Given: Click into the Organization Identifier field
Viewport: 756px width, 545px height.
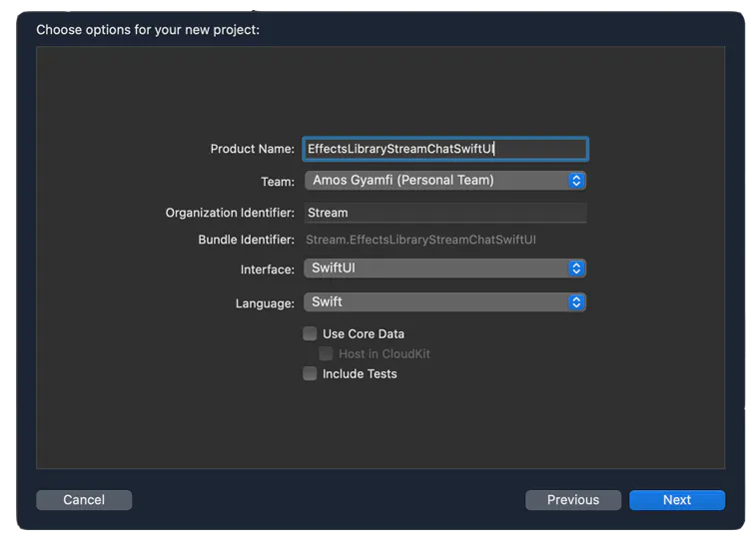Looking at the screenshot, I should pos(445,213).
